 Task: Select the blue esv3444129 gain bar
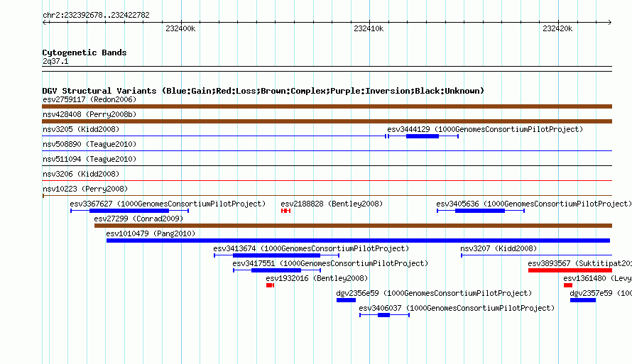(x=423, y=136)
